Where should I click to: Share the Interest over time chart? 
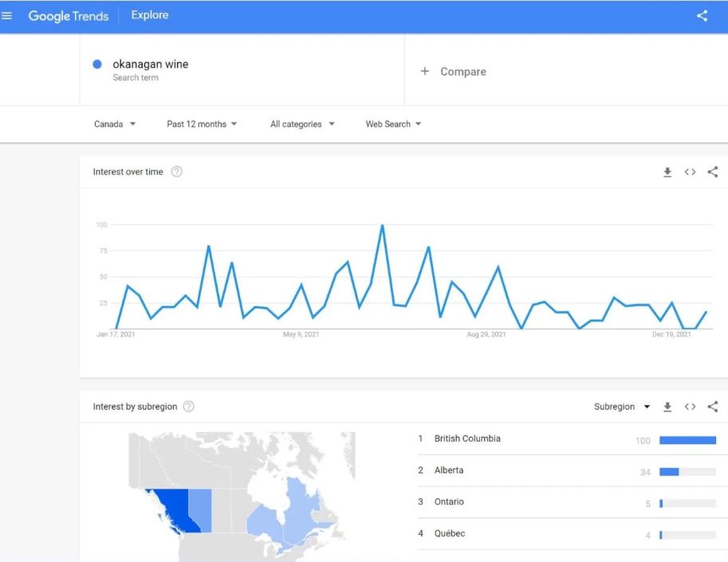(x=713, y=172)
